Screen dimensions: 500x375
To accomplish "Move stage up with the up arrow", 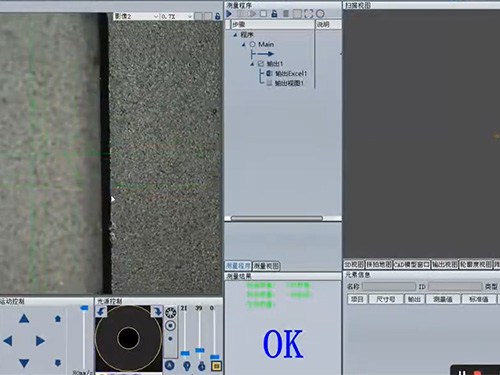I will (x=24, y=319).
